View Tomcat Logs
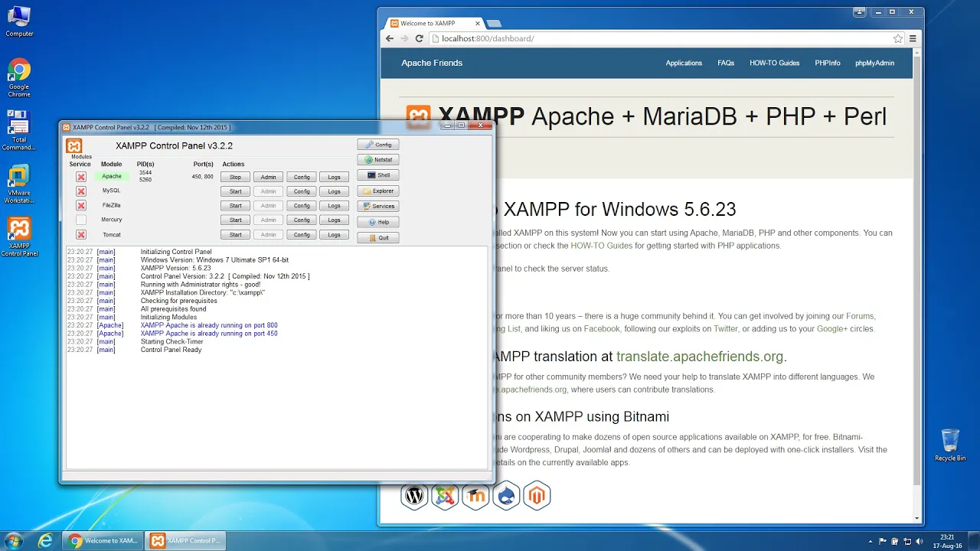 pyautogui.click(x=334, y=235)
